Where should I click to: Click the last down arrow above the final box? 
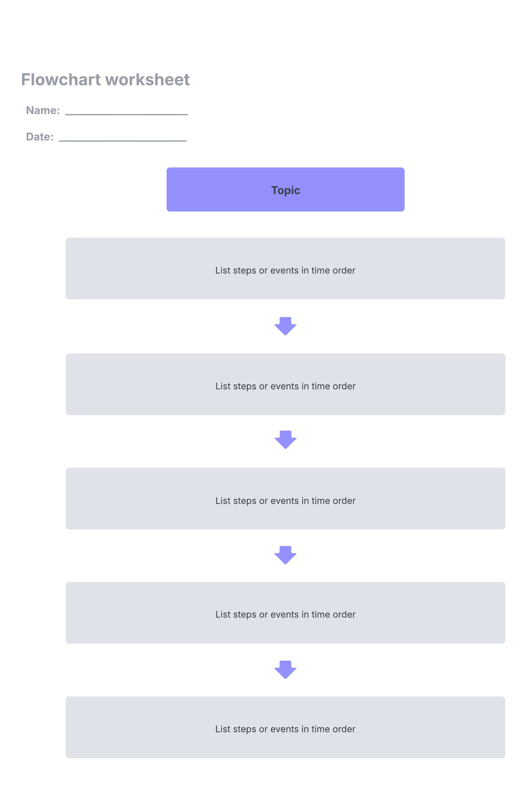tap(285, 669)
